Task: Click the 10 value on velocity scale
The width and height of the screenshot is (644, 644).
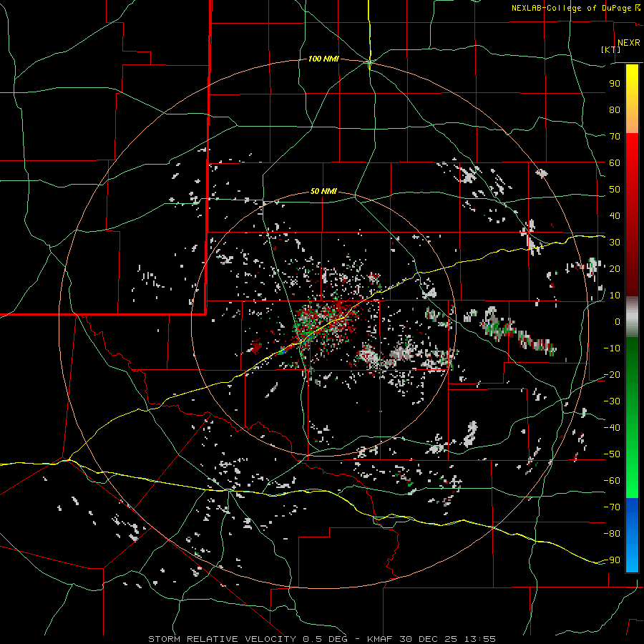Action: tap(615, 296)
